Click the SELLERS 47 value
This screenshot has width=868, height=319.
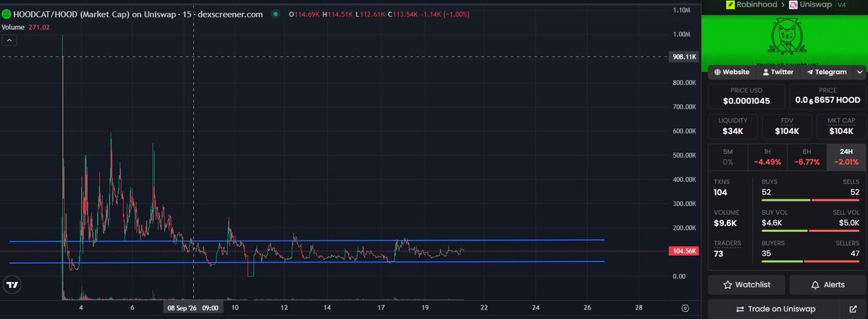[855, 254]
